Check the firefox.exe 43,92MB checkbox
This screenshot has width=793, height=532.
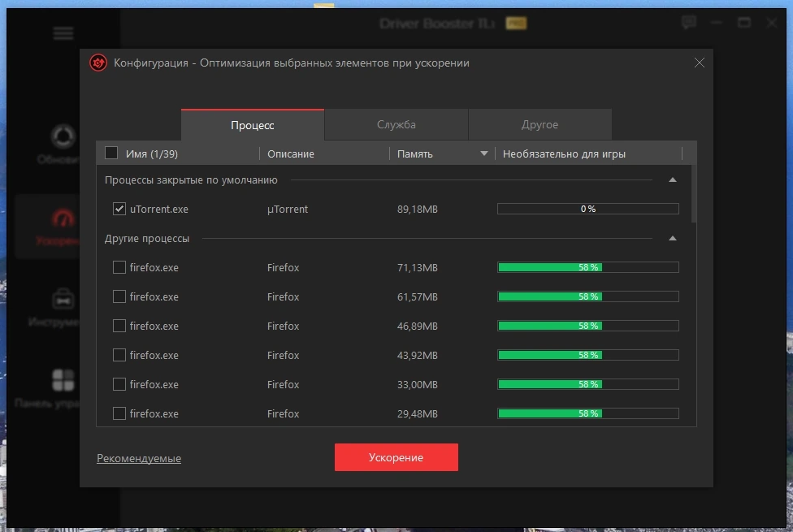coord(119,356)
